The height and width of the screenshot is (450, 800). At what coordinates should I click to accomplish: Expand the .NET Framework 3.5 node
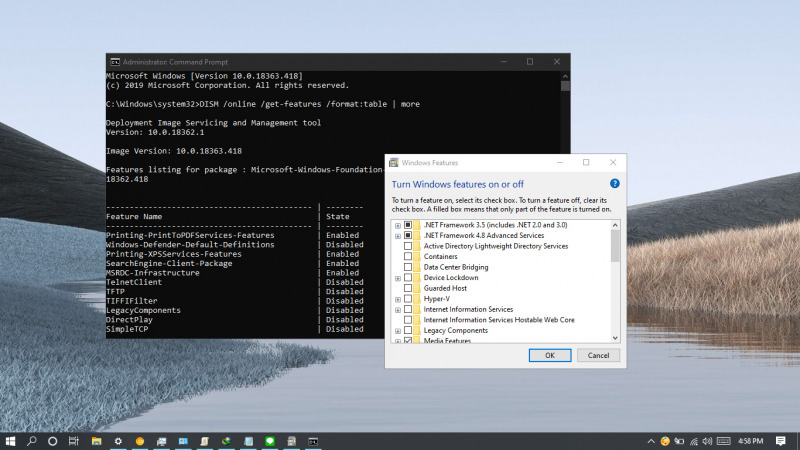point(398,226)
